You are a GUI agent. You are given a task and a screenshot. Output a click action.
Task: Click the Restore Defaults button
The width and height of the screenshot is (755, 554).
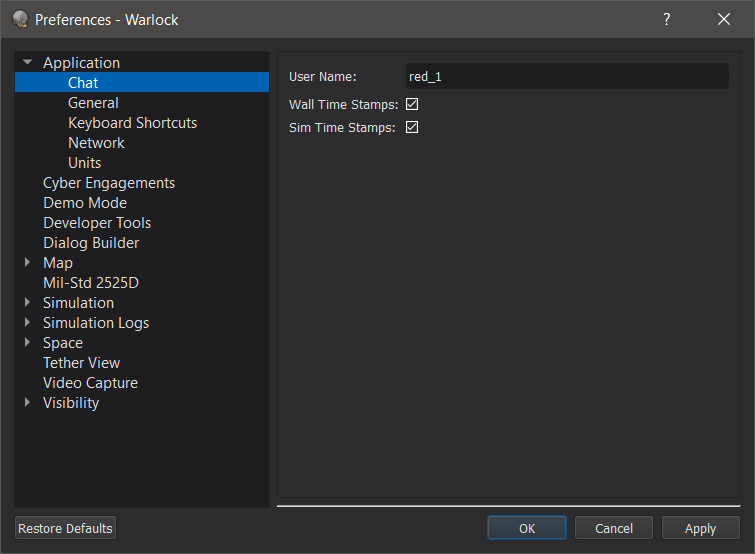65,528
